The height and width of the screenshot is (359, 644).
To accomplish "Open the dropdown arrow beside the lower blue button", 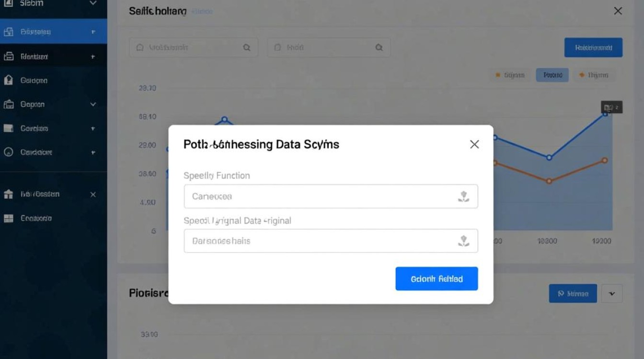I will coord(611,293).
